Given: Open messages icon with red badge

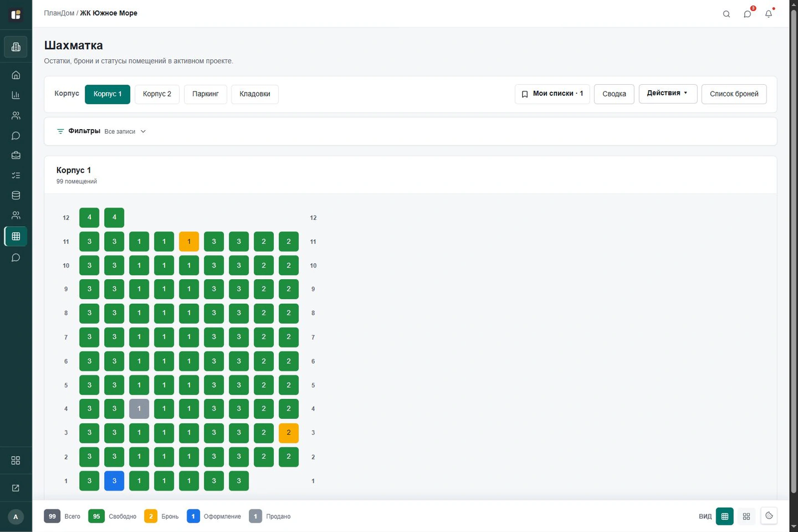Looking at the screenshot, I should click(x=748, y=14).
